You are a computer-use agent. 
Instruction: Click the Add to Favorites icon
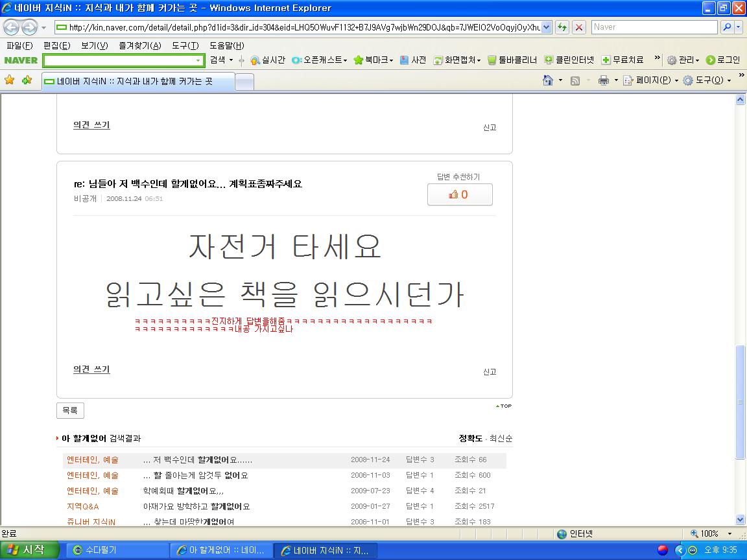point(27,80)
